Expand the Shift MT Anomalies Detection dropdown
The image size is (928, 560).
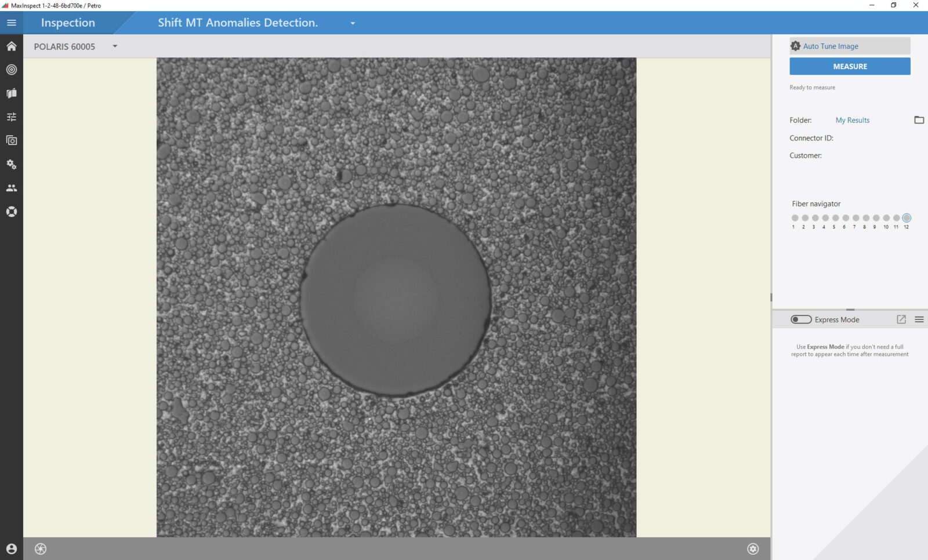point(353,23)
